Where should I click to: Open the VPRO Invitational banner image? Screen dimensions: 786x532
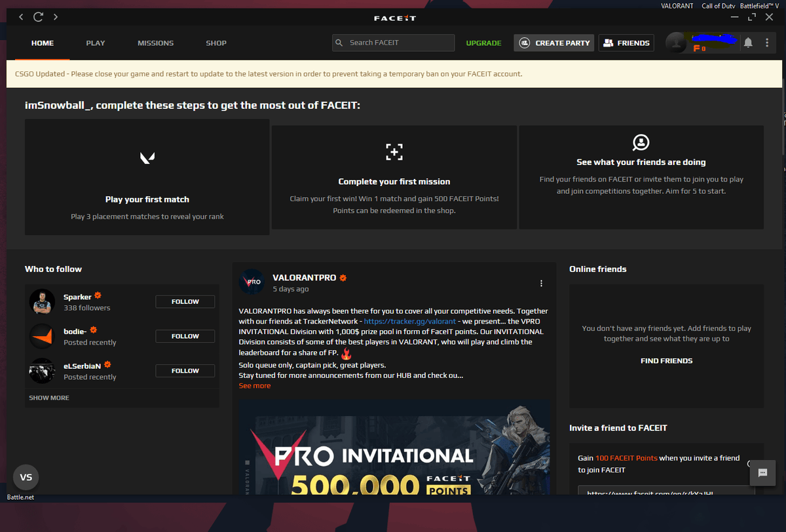(x=394, y=447)
